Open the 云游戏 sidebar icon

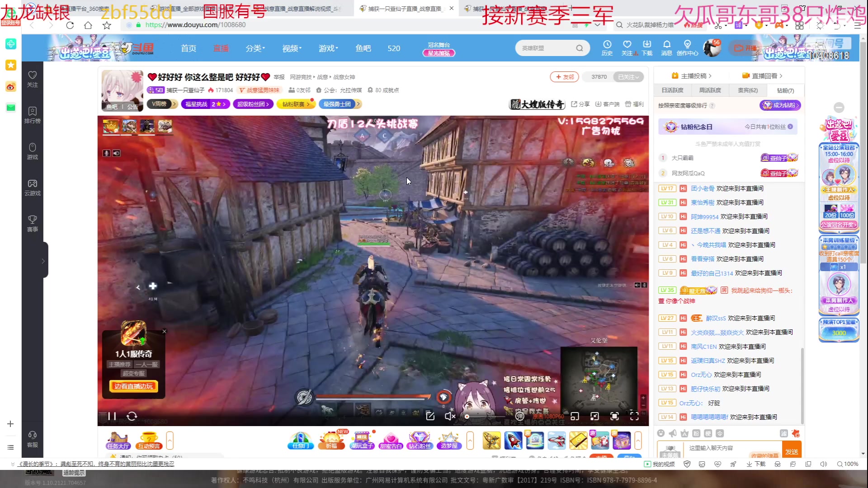(x=32, y=187)
